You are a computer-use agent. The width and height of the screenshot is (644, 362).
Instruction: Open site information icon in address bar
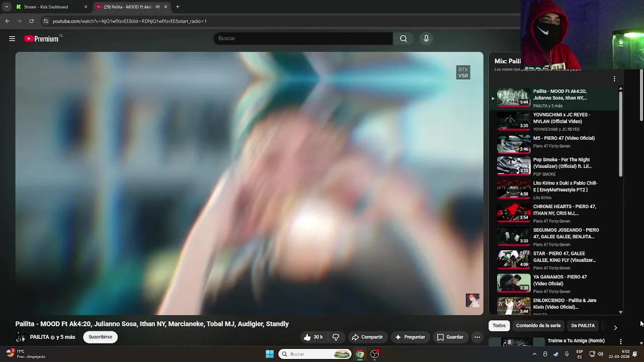(x=46, y=21)
